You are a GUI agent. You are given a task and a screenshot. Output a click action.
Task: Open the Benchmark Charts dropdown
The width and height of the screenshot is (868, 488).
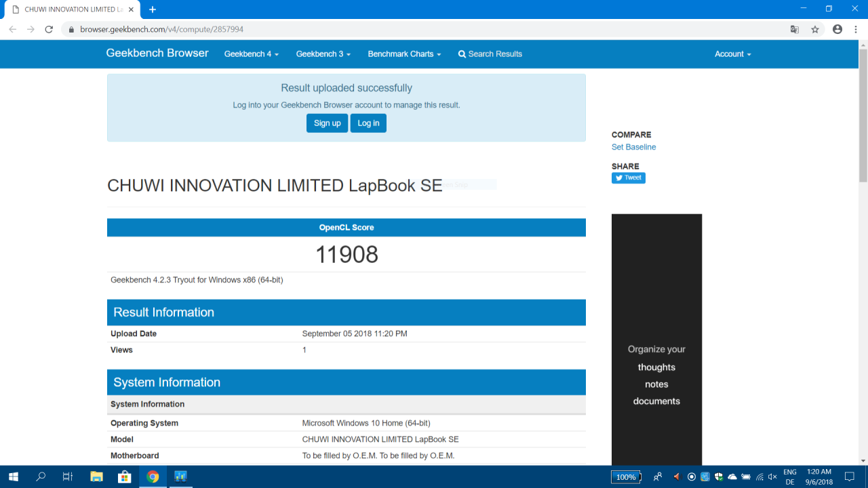pos(404,54)
